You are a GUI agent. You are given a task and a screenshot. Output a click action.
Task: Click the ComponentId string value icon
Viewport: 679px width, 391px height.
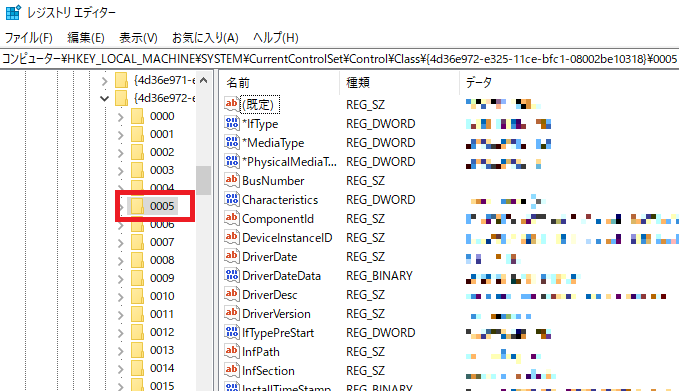point(232,218)
